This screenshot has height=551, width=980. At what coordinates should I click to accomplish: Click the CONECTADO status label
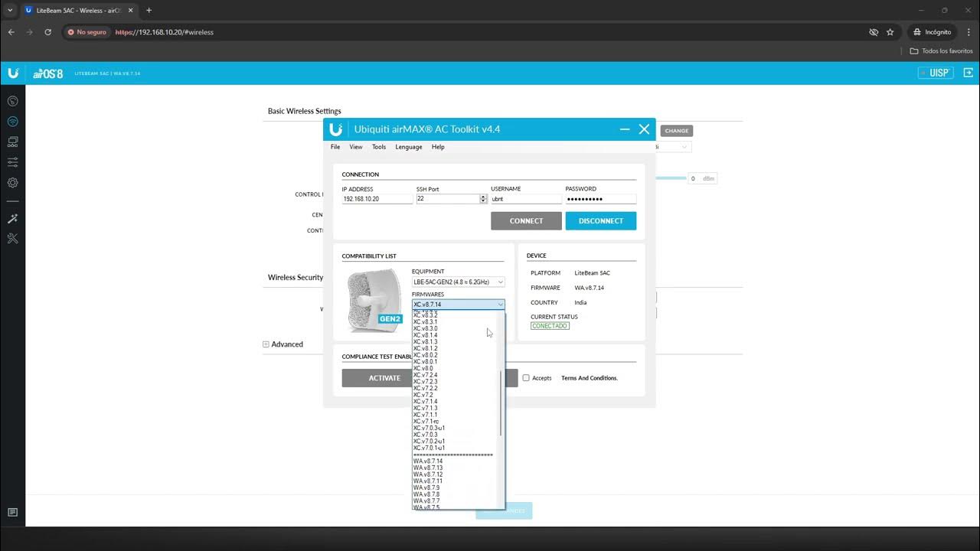(550, 326)
